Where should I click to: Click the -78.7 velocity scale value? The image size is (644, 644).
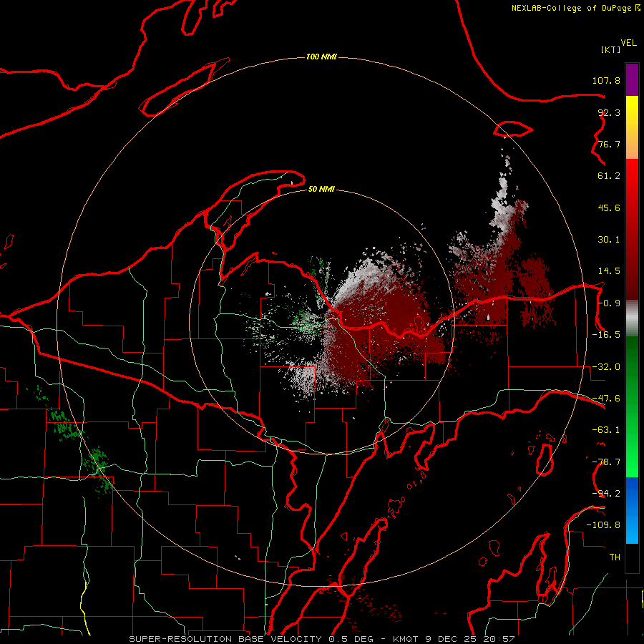pyautogui.click(x=606, y=462)
